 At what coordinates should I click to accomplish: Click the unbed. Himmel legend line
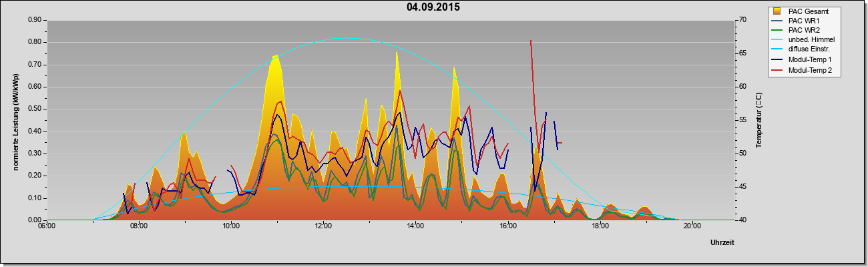pos(777,41)
